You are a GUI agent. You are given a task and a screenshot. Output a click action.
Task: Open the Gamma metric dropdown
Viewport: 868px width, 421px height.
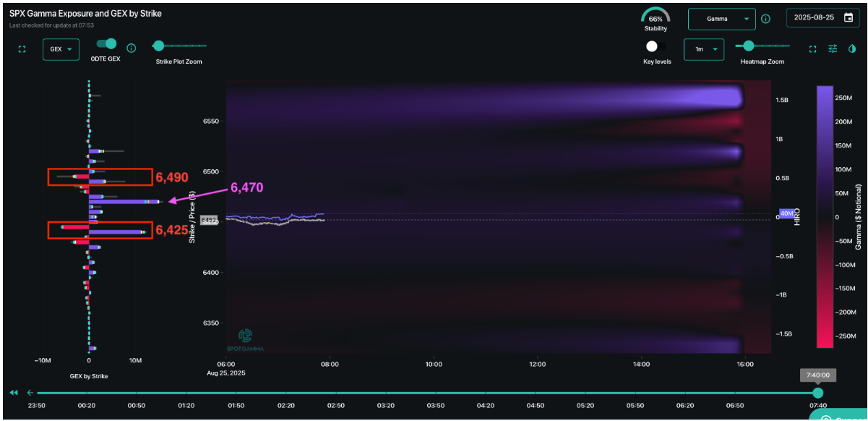tap(721, 19)
